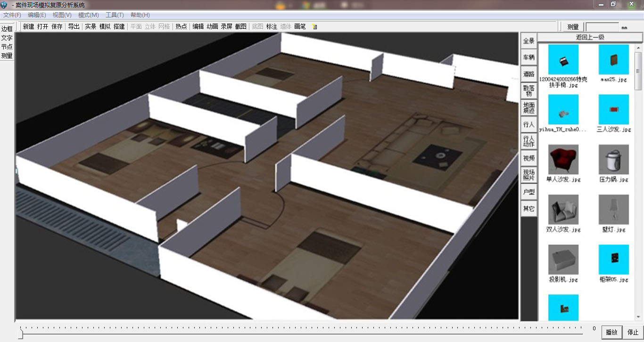Select the 三人沙发 three-seat sofa icon
The width and height of the screenshot is (644, 342).
(x=613, y=109)
